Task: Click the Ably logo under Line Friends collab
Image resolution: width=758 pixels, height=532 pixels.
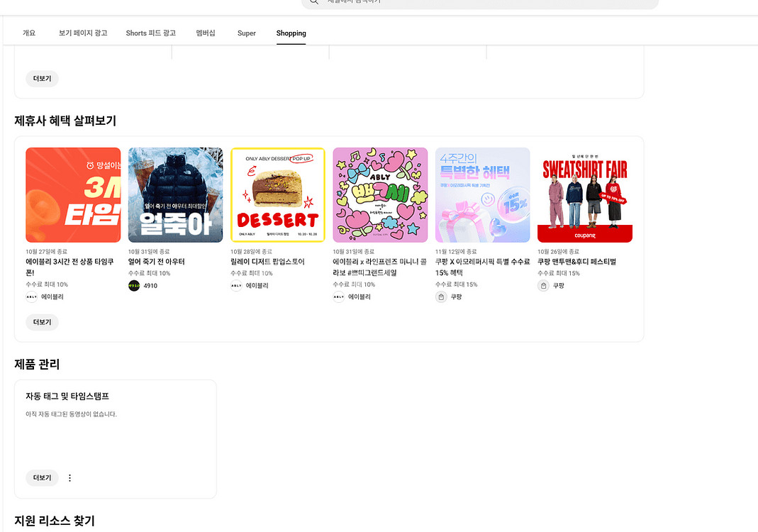Action: [339, 297]
